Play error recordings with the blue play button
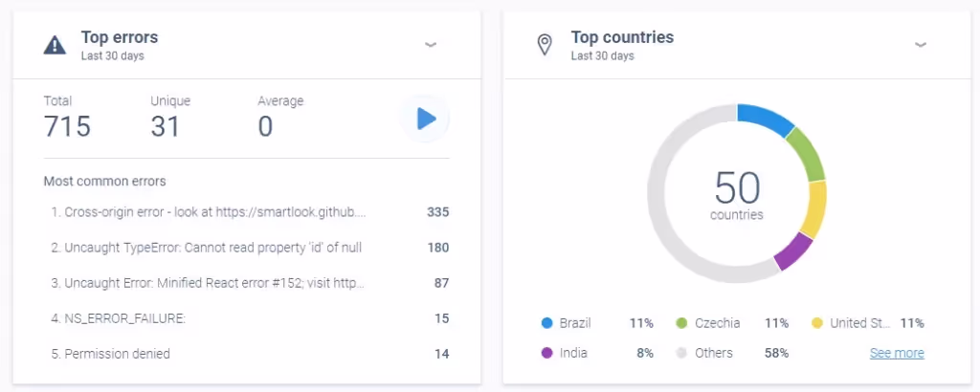 point(425,119)
